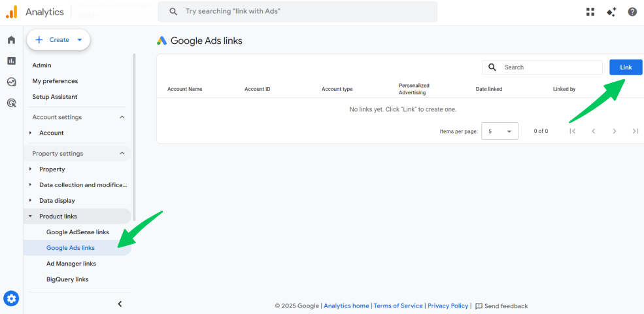Open the Items per page dropdown
Viewport: 644px width, 314px height.
500,131
